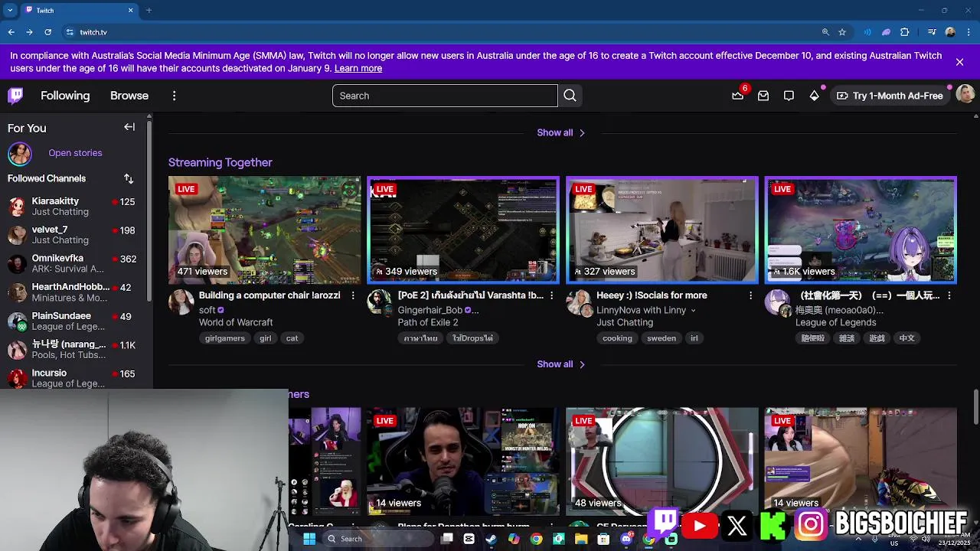Open Kiaraakitty channel in sidebar
This screenshot has width=980, height=551.
(74, 206)
